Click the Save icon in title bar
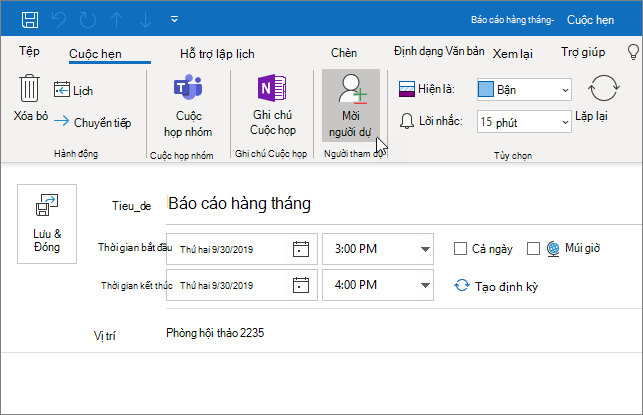 (31, 18)
